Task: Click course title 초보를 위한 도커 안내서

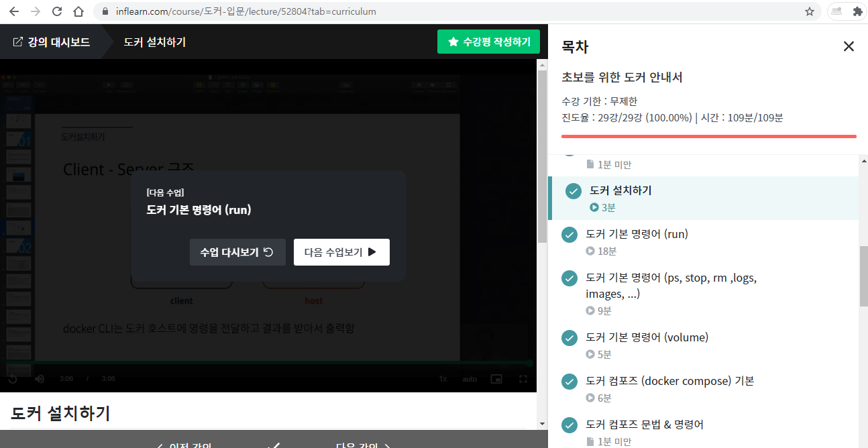Action: click(622, 78)
